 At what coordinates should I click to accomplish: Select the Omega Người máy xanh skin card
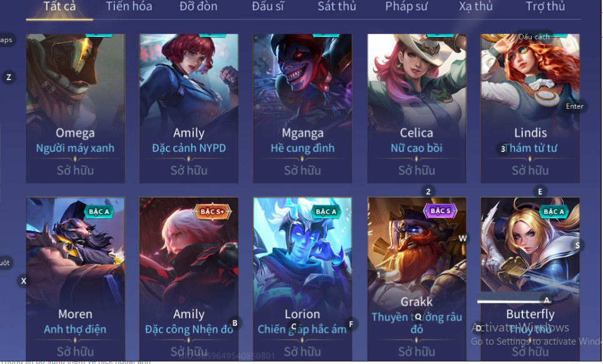coord(75,108)
